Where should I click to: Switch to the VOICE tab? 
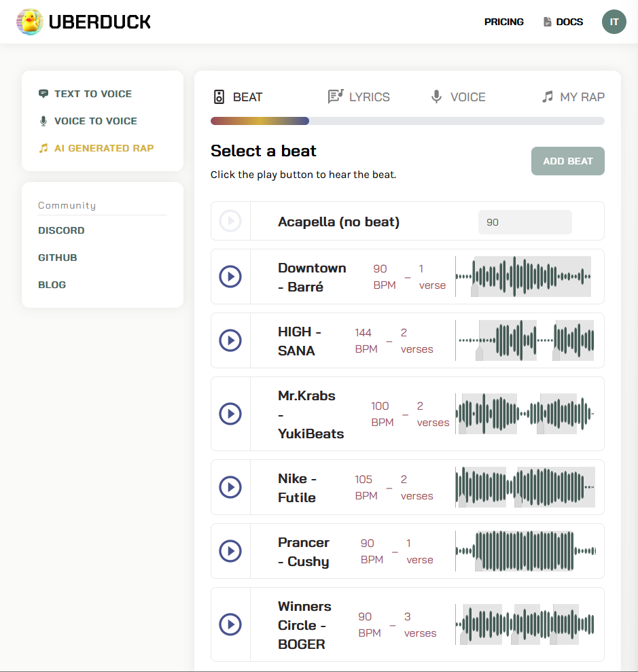coord(459,97)
